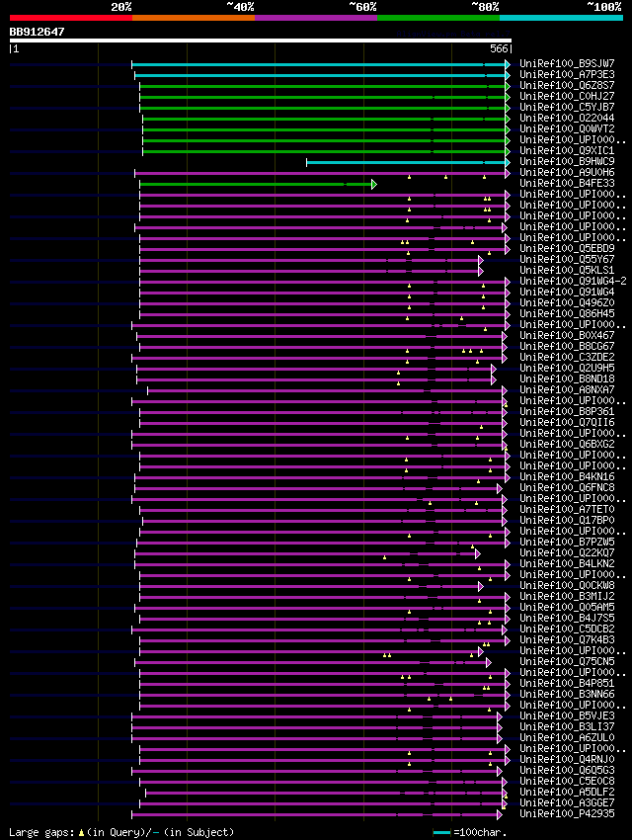
Task: Click the BB912647 query name label
Action: click(x=37, y=32)
